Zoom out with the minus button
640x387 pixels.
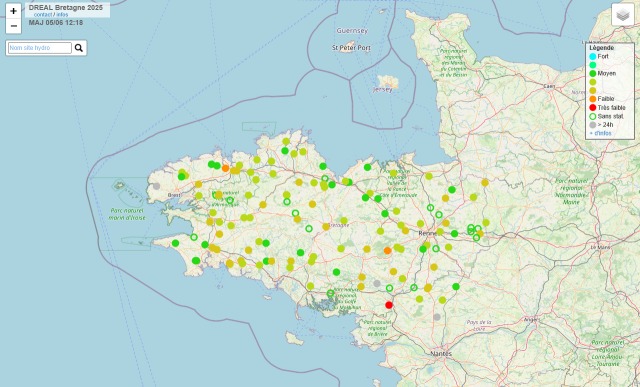point(13,26)
